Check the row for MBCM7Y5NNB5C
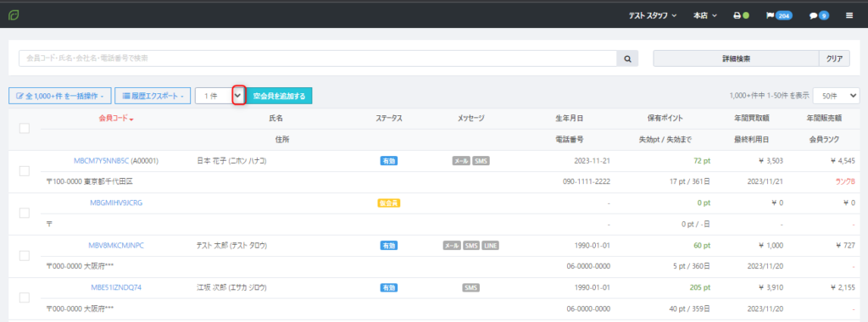This screenshot has width=868, height=322. [x=25, y=171]
